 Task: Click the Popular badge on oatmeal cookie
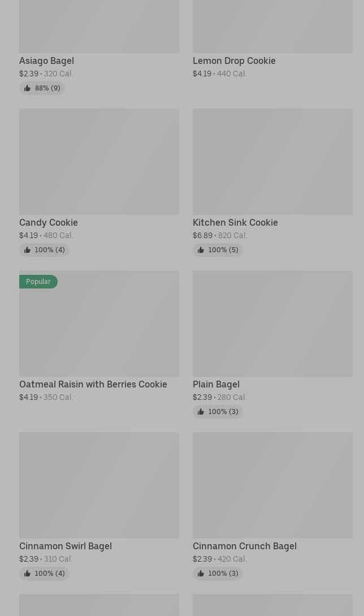(38, 282)
